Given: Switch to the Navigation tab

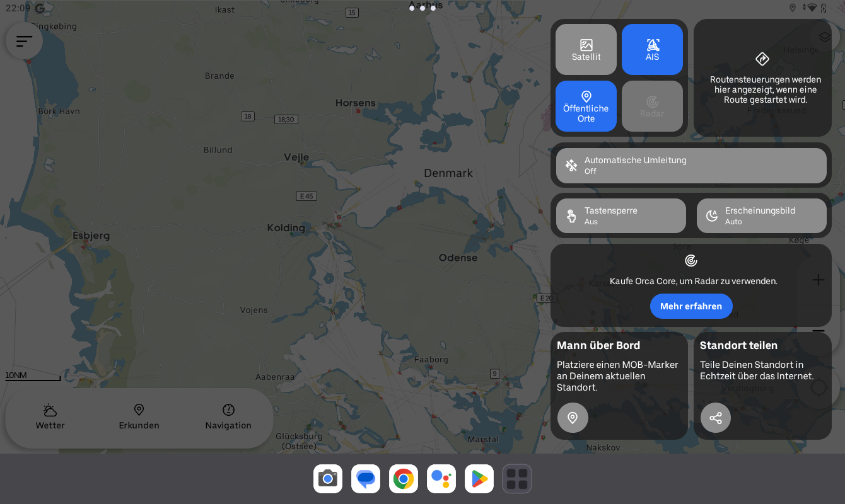Looking at the screenshot, I should click(x=228, y=418).
